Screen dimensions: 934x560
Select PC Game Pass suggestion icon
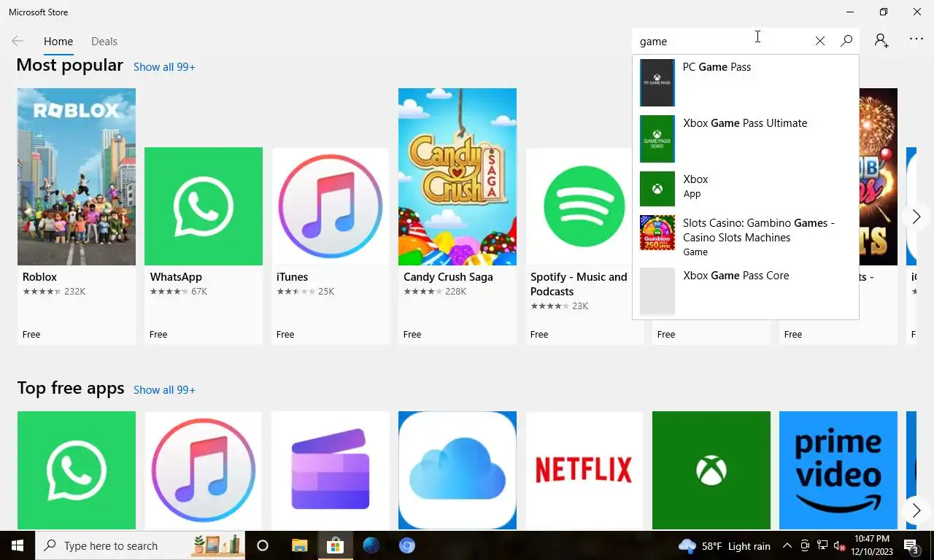tap(657, 82)
